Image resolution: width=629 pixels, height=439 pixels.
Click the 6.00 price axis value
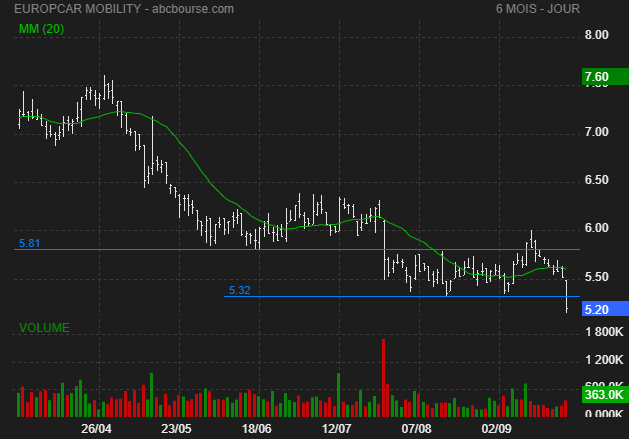pos(596,228)
